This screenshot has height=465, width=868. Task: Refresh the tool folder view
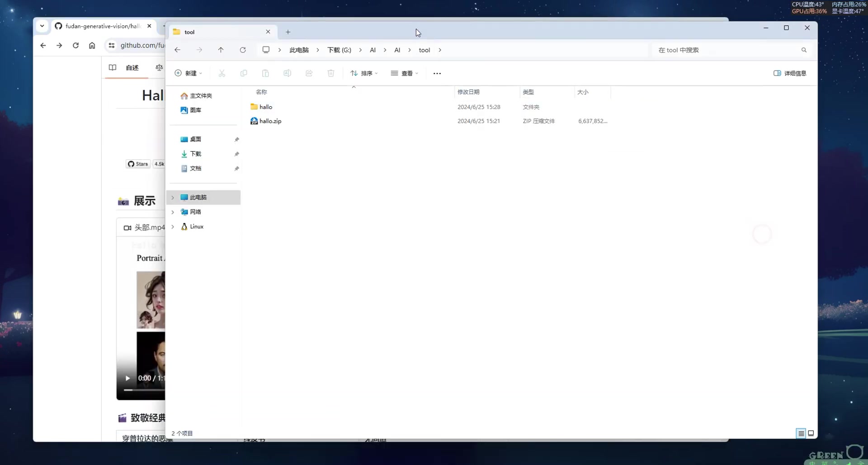pyautogui.click(x=243, y=50)
